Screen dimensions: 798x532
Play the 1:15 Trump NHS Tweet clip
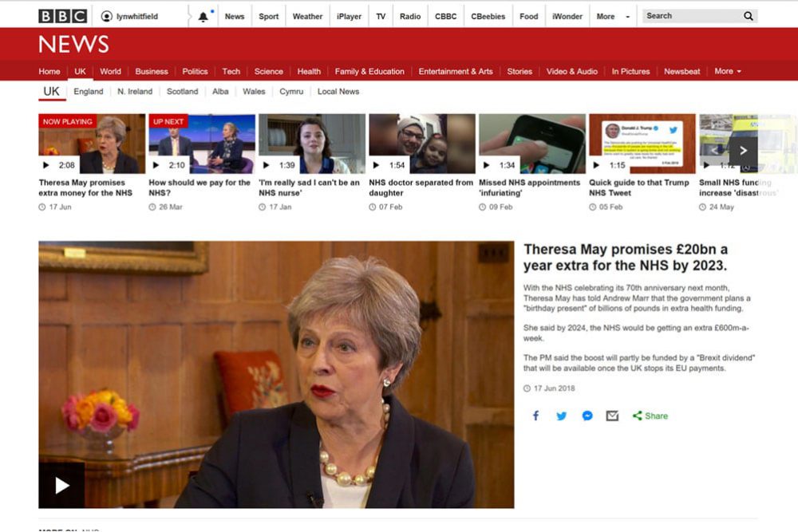point(642,144)
